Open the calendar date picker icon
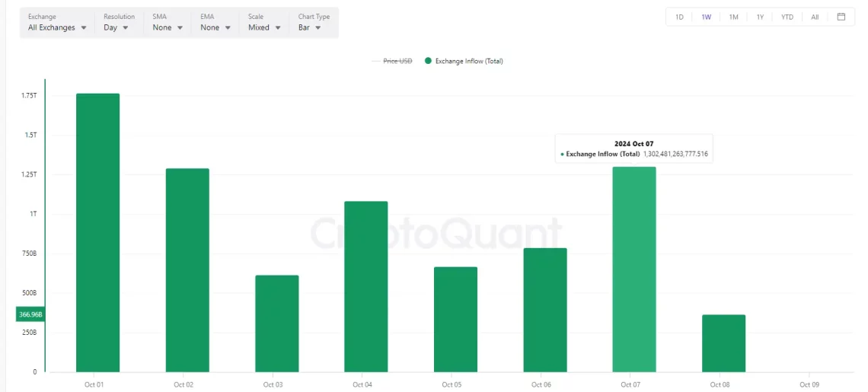The image size is (868, 392). [x=841, y=17]
